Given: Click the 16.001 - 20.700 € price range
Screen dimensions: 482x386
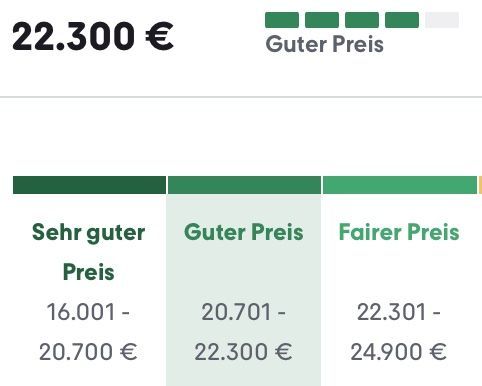Looking at the screenshot, I should pos(88,332).
